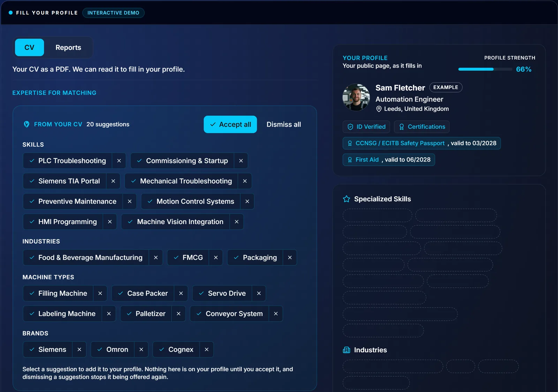Remove the Omron brand suggestion
558x392 pixels.
point(141,349)
